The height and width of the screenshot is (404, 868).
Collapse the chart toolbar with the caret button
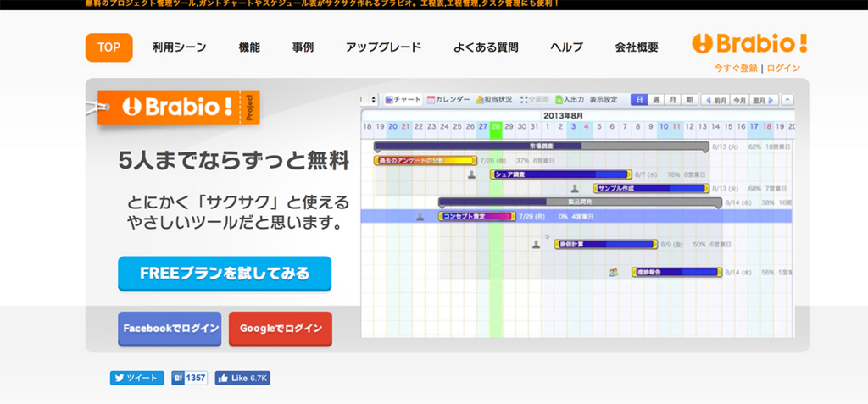[x=788, y=100]
